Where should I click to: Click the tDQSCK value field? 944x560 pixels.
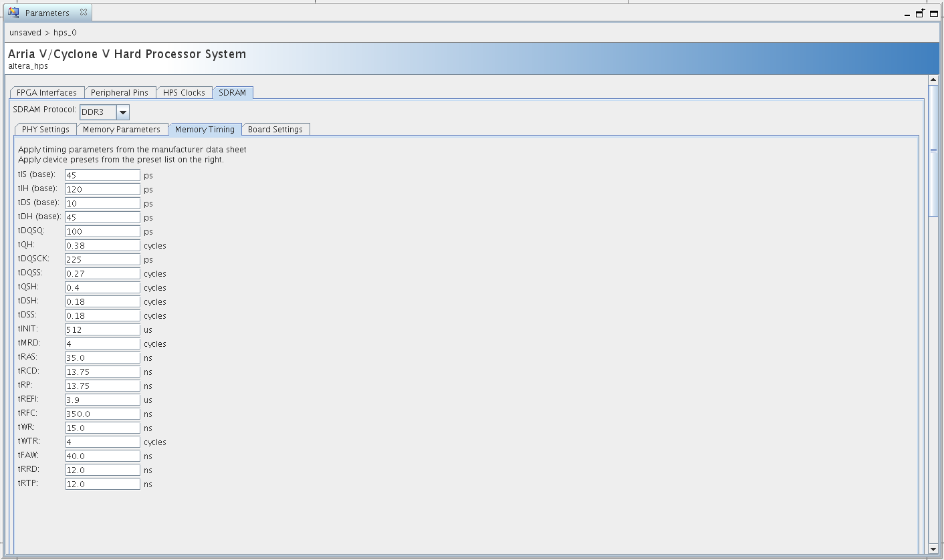[102, 259]
